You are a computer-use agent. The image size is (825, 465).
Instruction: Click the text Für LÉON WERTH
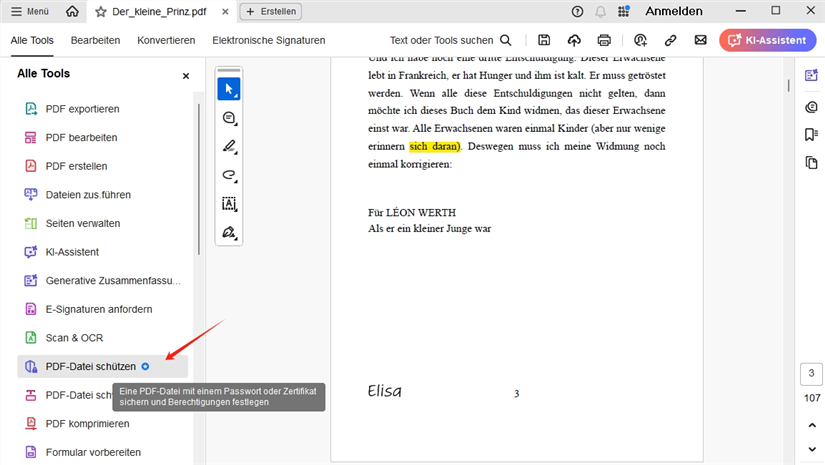(411, 213)
